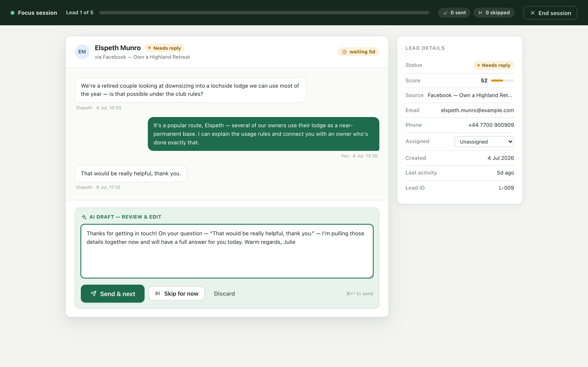Click the Needs reply badge by name

165,48
